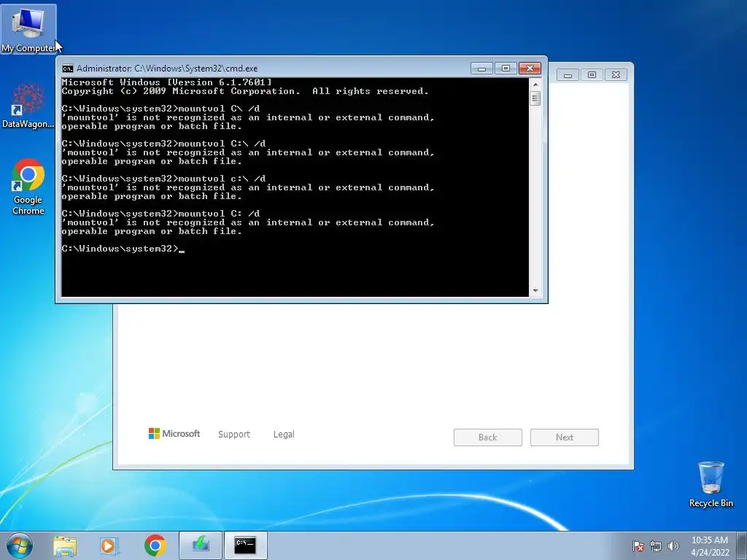This screenshot has width=747, height=560.
Task: Click the Back button in the setup window
Action: (x=488, y=437)
